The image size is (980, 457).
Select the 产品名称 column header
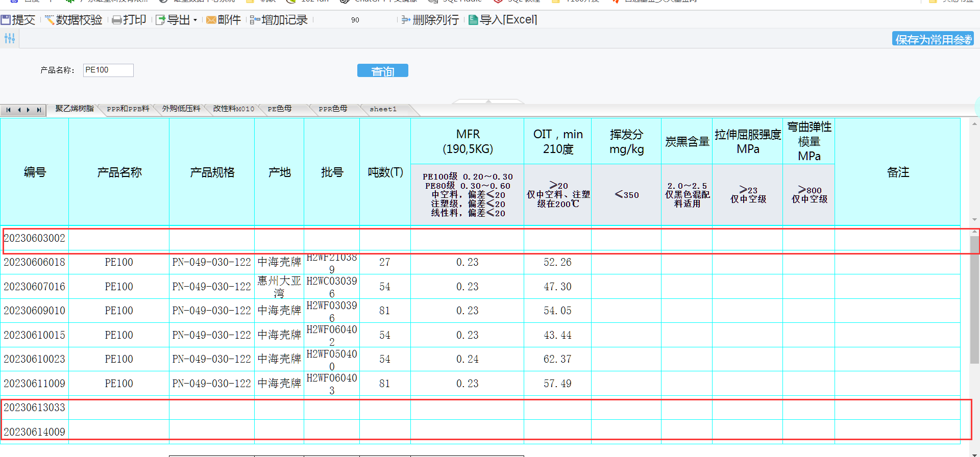(x=119, y=172)
